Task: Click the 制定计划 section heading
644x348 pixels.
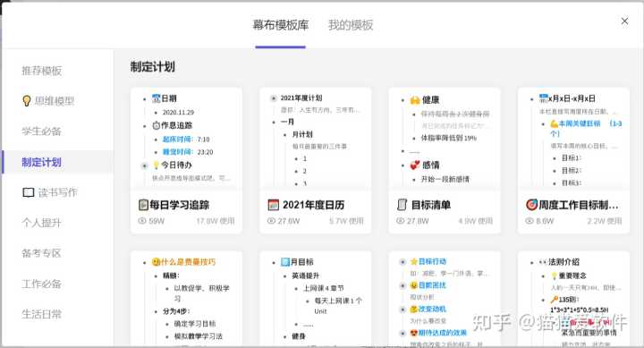Action: click(x=153, y=66)
